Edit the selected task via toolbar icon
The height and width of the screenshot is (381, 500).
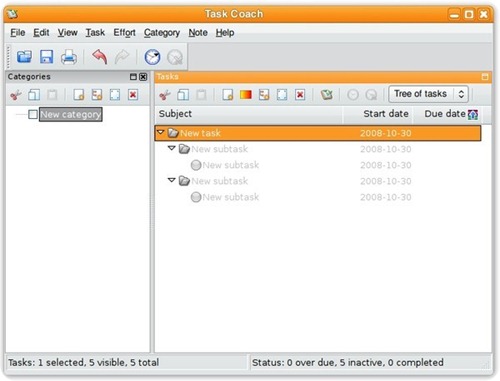[282, 95]
